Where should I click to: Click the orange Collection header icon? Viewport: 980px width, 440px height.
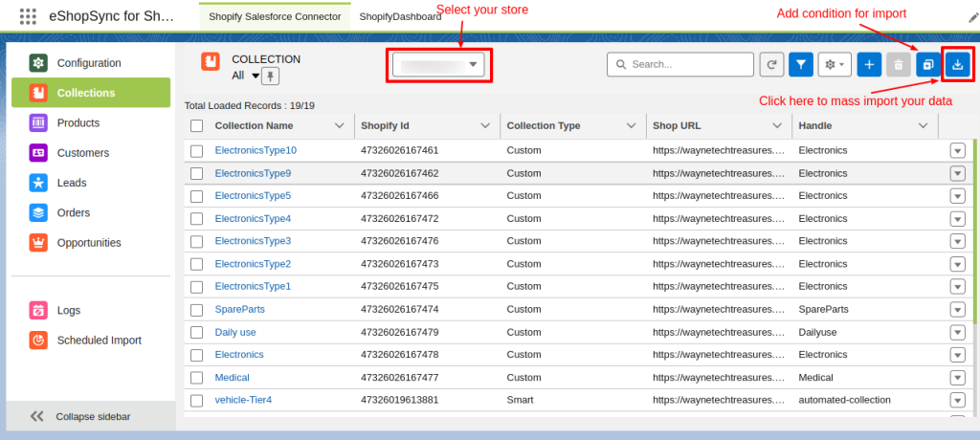[x=211, y=61]
